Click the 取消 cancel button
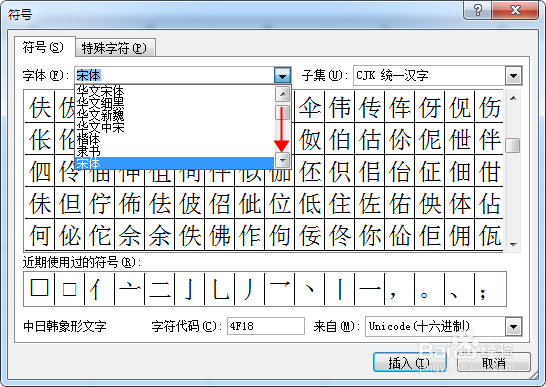 coord(494,363)
